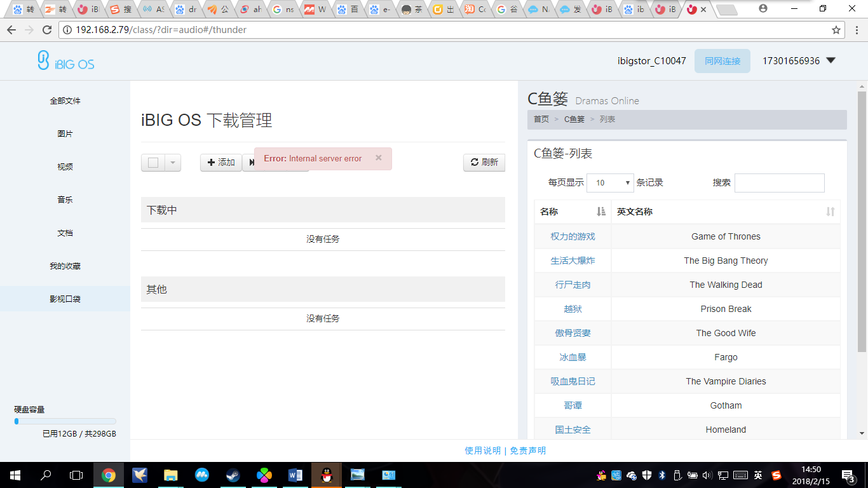Click the Prison Break cell
The height and width of the screenshot is (488, 868).
(726, 309)
